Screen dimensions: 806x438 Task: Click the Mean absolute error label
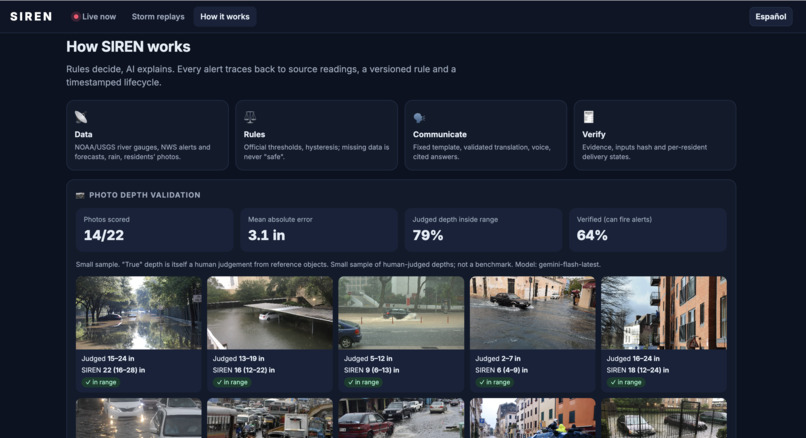pos(280,220)
